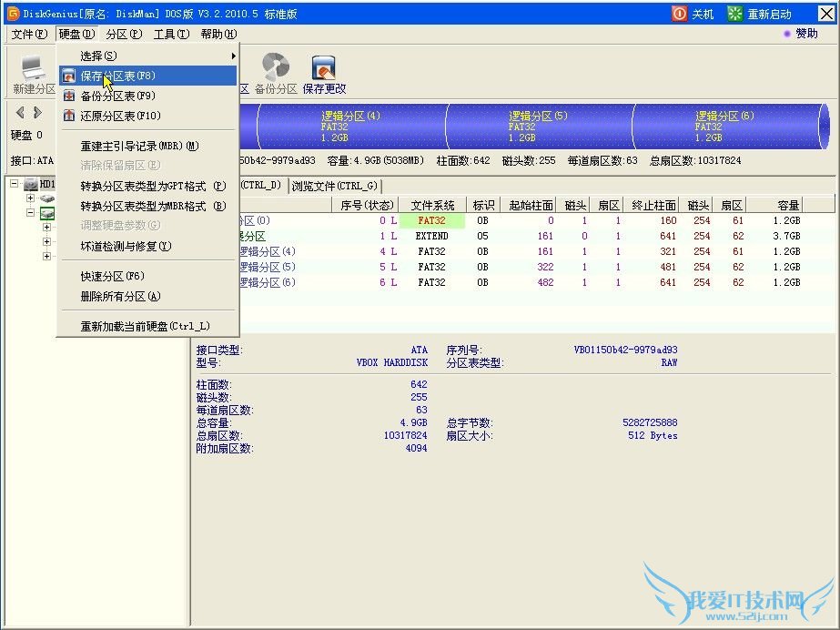Click the highlighted FAT32 cell in row 0
The height and width of the screenshot is (630, 840).
click(431, 220)
